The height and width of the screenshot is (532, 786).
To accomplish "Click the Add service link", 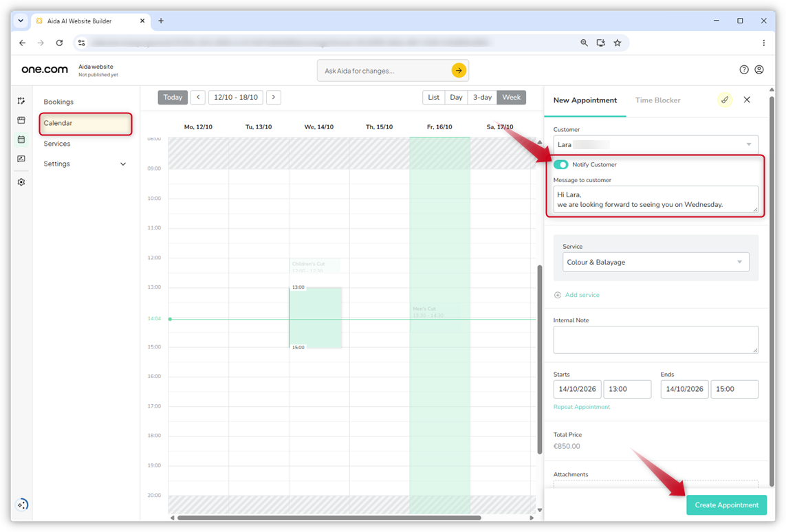I will (x=582, y=295).
